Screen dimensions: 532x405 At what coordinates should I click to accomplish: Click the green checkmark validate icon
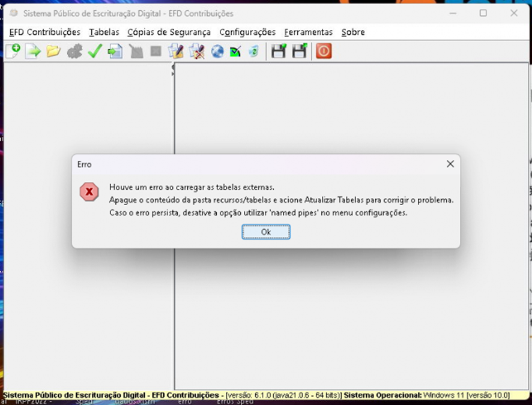(94, 52)
